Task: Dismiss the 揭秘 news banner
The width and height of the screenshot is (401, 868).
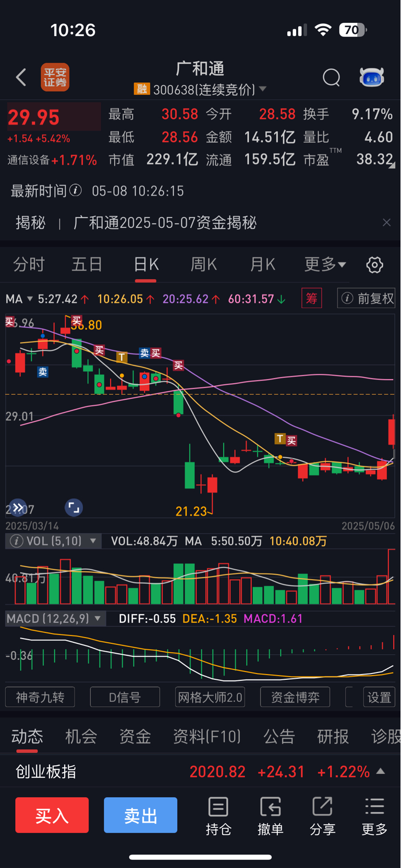Action: 386,223
